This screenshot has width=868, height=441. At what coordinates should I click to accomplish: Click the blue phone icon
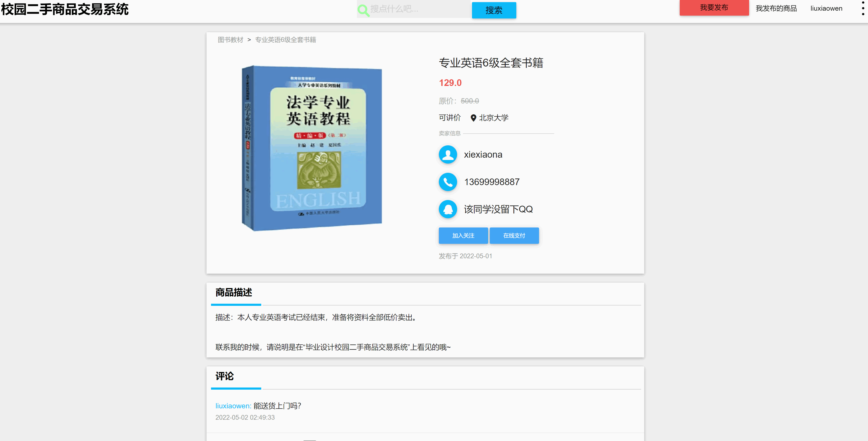(x=448, y=182)
